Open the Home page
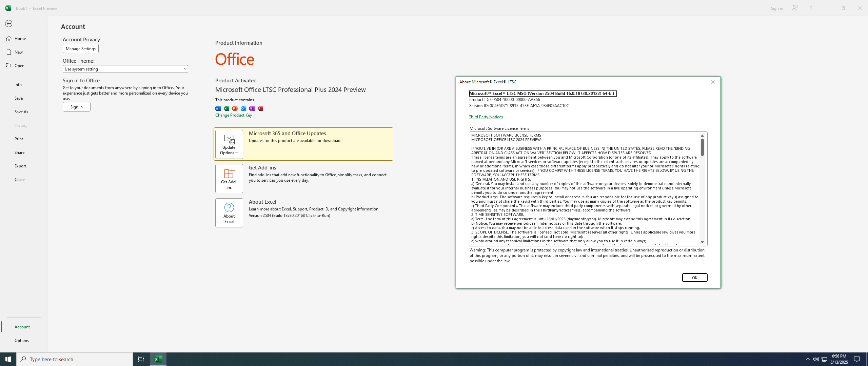This screenshot has height=366, width=868. point(23,38)
